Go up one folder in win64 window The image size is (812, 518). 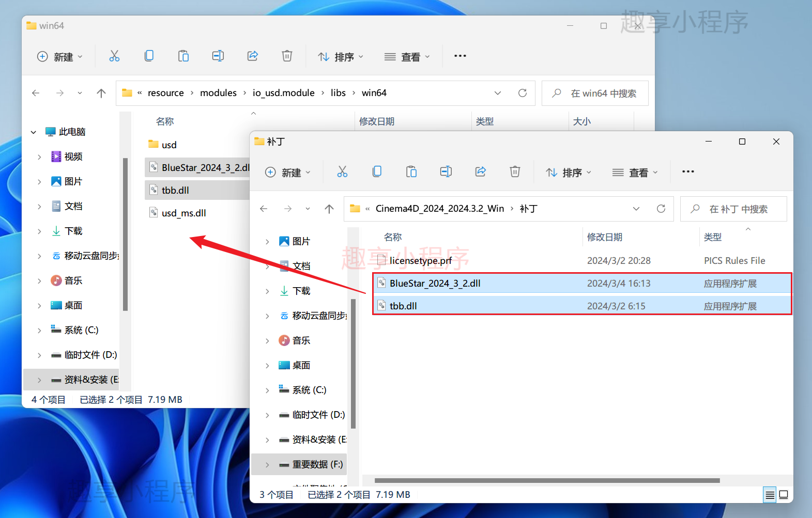101,93
